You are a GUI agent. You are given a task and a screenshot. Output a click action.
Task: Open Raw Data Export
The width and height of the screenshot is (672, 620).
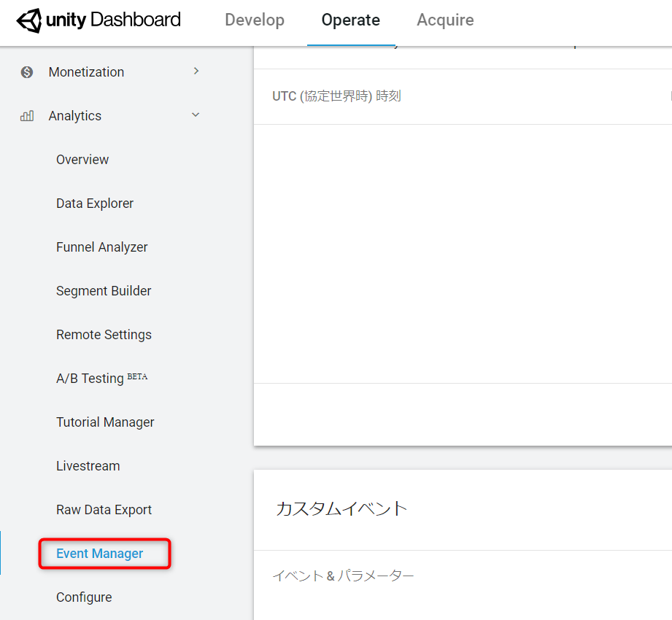(x=104, y=509)
